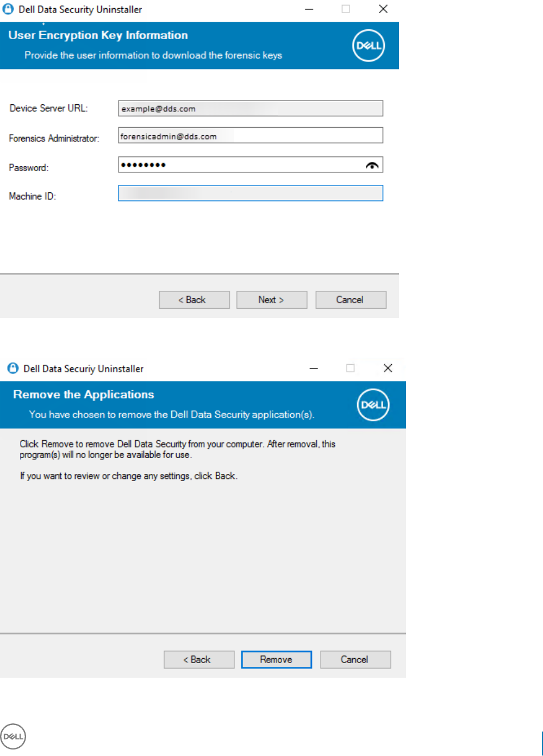Click the 'If you want to review' sentence
Image resolution: width=543 pixels, height=756 pixels.
click(129, 476)
